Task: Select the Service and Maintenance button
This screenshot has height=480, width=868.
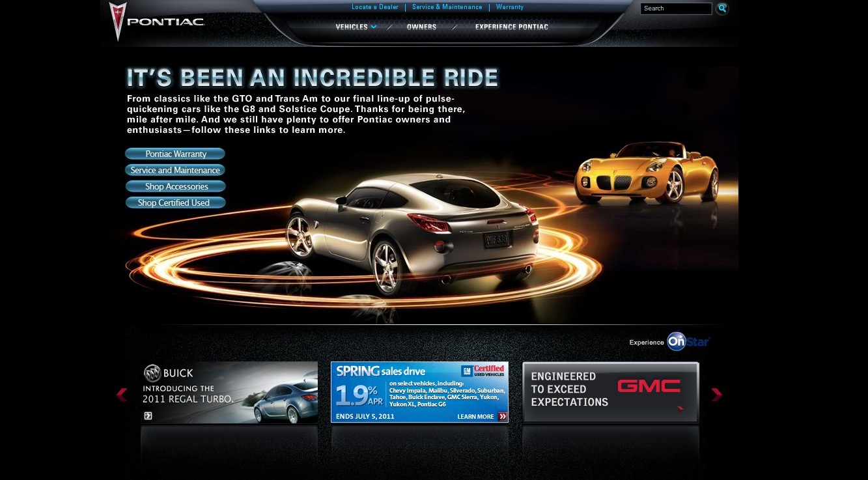Action: point(175,170)
